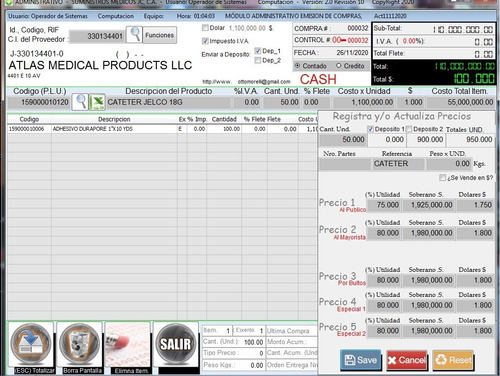Click the Funciones button

coord(160,35)
